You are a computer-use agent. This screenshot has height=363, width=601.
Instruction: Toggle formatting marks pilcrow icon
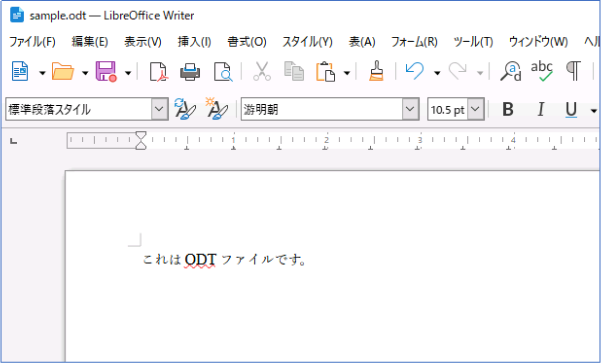click(x=573, y=71)
